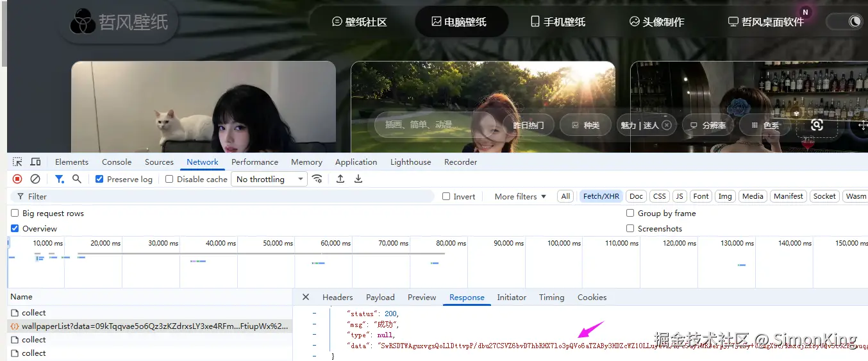
Task: Switch to the Elements tab
Action: 72,162
